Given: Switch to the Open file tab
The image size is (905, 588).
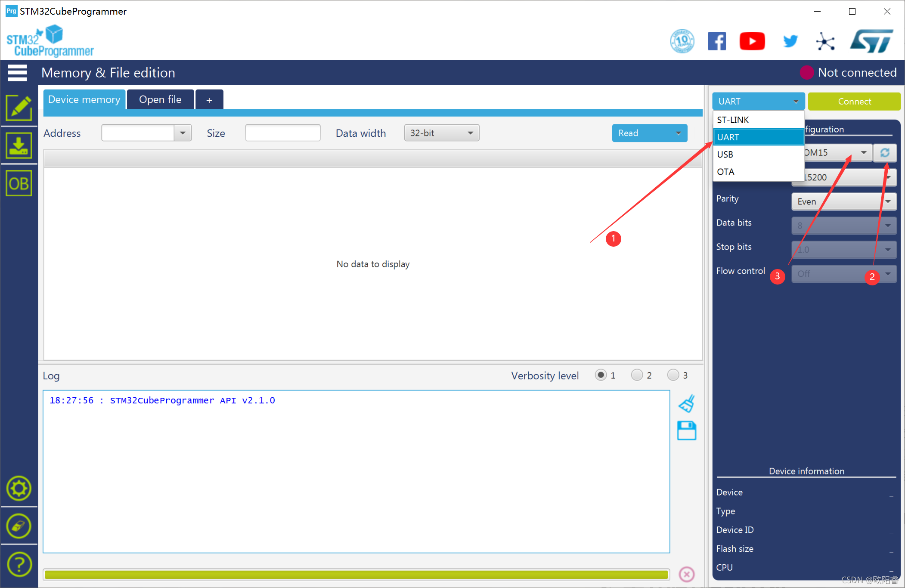Looking at the screenshot, I should tap(160, 99).
